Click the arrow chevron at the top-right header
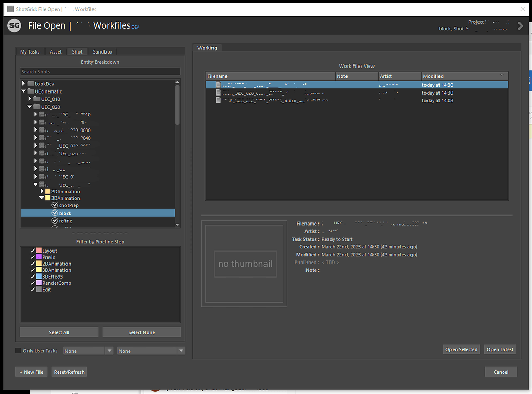 click(x=520, y=24)
